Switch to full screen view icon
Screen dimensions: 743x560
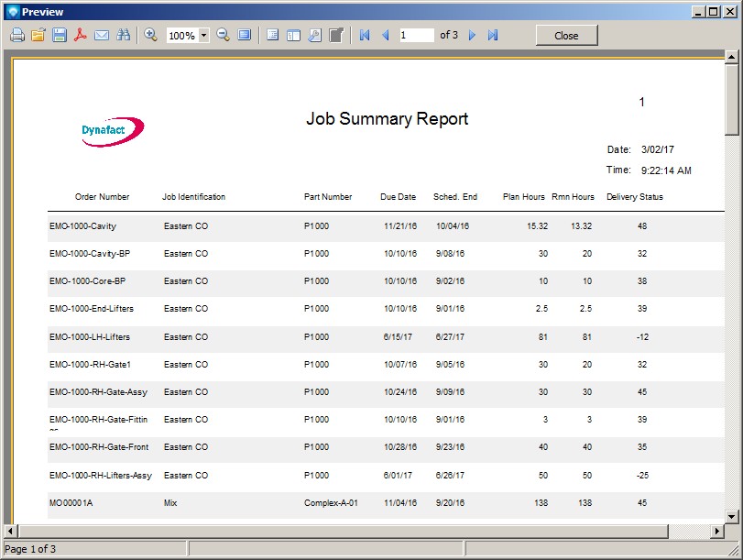coord(244,35)
